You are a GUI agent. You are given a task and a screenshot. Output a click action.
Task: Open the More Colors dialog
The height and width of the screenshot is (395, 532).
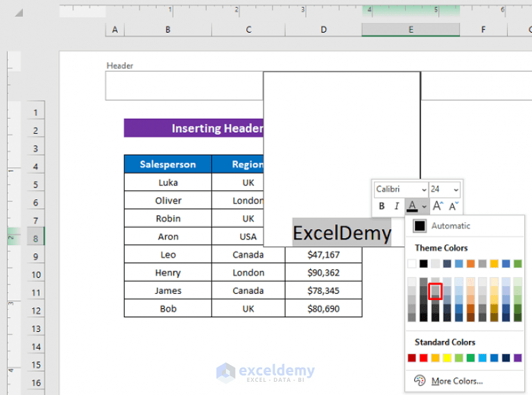(x=465, y=380)
